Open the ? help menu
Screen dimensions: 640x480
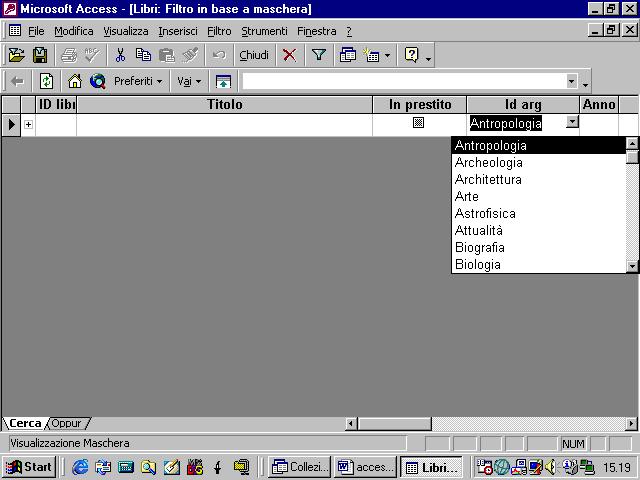point(349,31)
